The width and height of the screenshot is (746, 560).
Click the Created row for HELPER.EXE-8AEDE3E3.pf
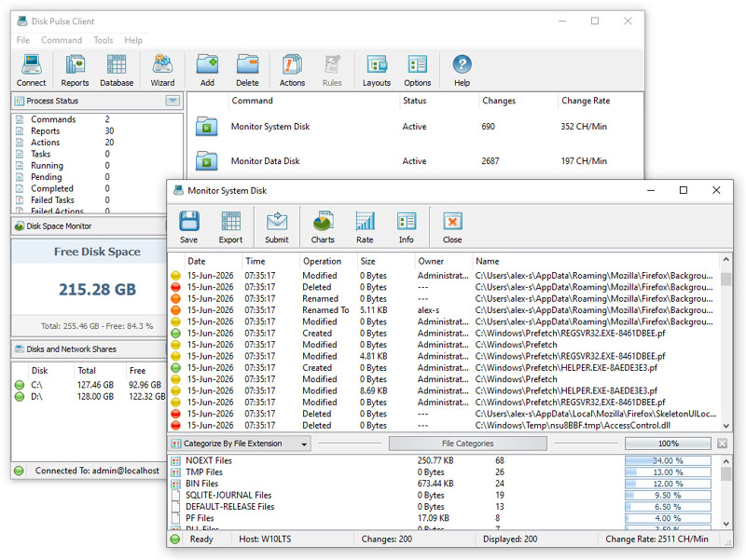(x=445, y=368)
